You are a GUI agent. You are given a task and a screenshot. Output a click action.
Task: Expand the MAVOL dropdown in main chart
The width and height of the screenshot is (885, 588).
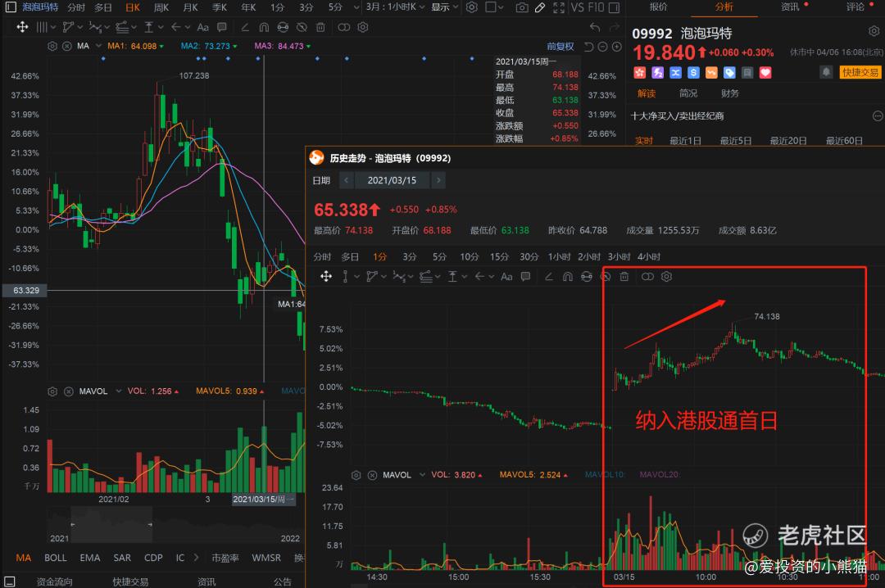(119, 391)
